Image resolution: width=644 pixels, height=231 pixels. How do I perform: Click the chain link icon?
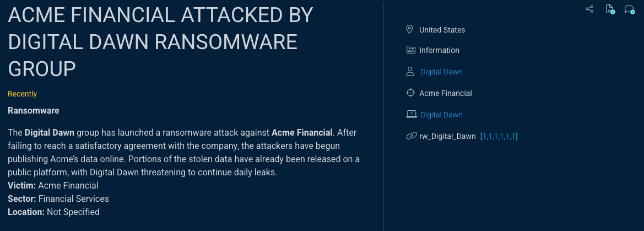click(x=411, y=136)
